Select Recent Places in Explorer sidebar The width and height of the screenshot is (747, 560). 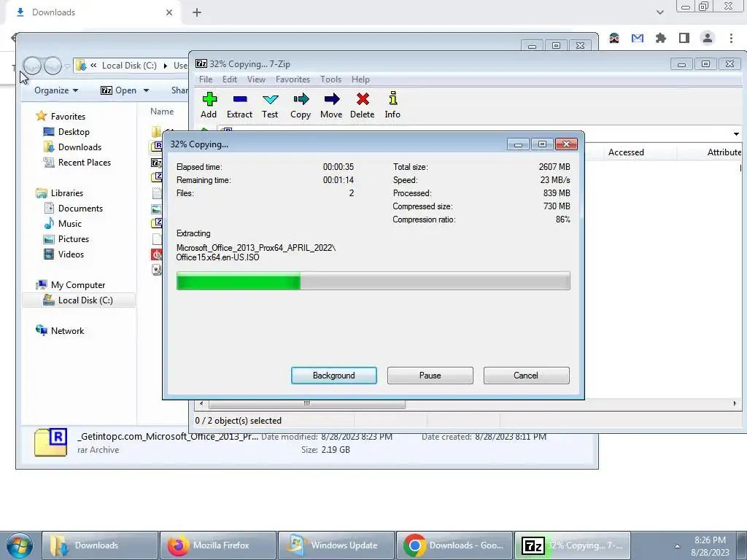(x=85, y=163)
